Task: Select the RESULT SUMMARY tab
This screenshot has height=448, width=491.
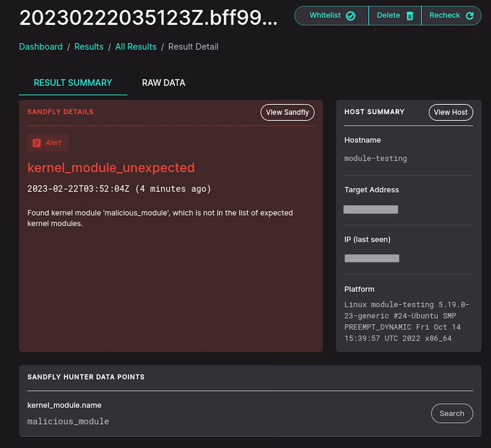Action: [73, 83]
